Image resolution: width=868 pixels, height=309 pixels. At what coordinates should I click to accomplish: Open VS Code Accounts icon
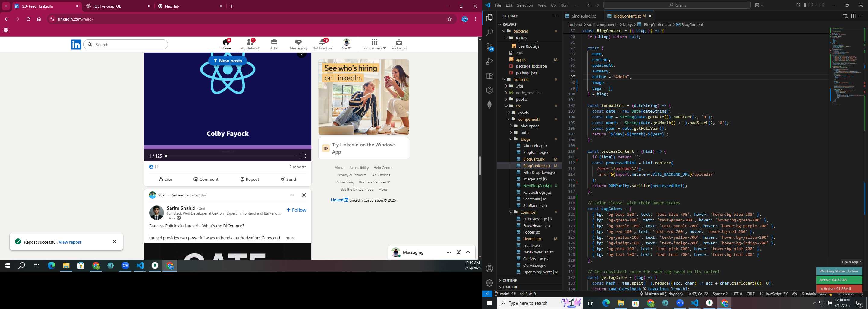489,269
